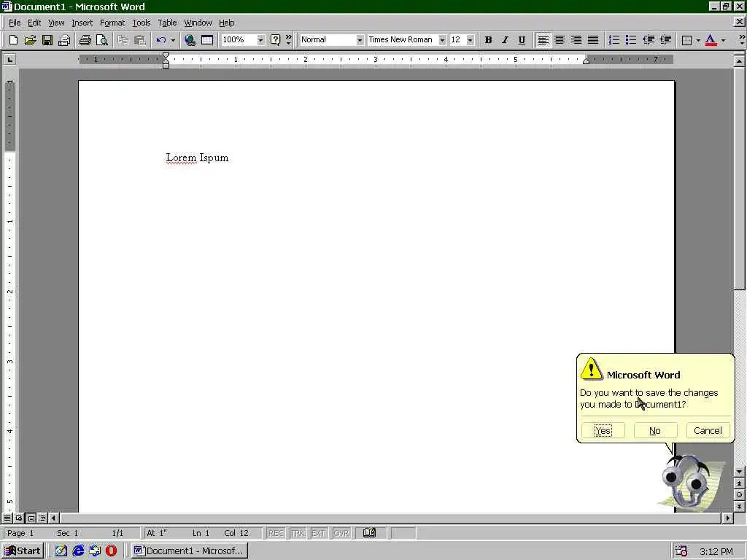Click the taskbar clock showing 3:12 PM
This screenshot has height=560, width=747.
716,551
